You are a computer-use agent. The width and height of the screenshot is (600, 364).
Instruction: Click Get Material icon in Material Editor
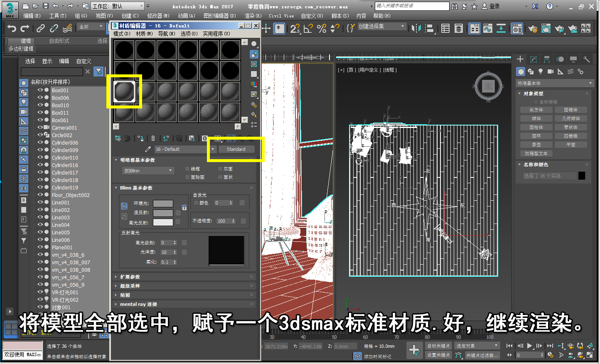click(118, 138)
